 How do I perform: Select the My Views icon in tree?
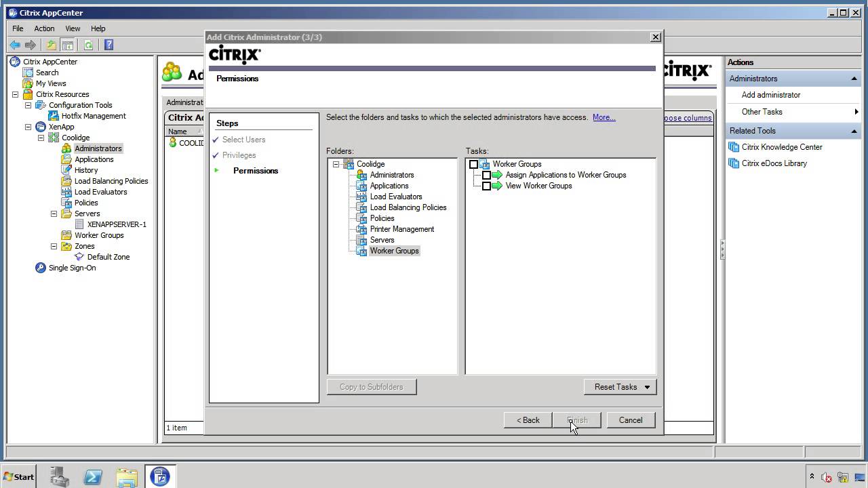click(x=28, y=83)
